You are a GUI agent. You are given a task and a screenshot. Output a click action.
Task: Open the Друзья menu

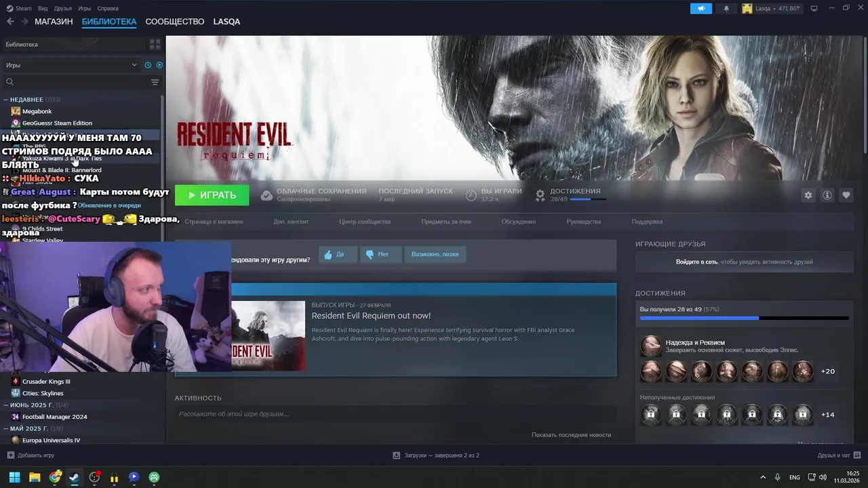point(63,8)
